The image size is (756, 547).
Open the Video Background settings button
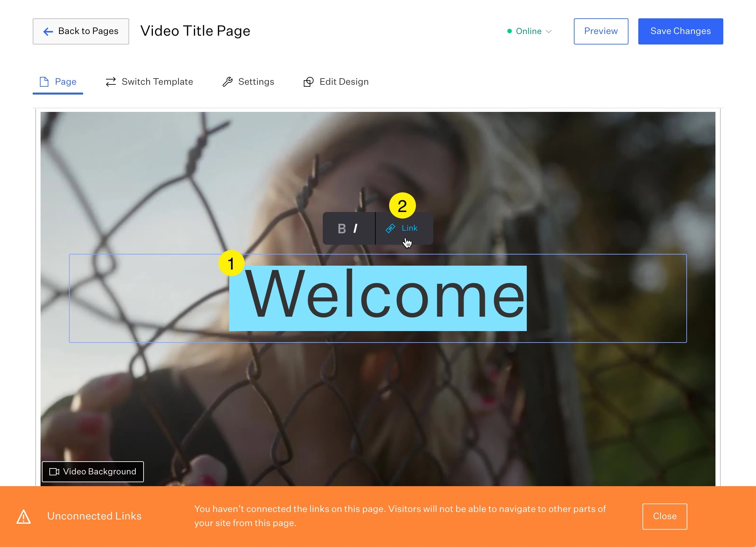[x=93, y=472]
